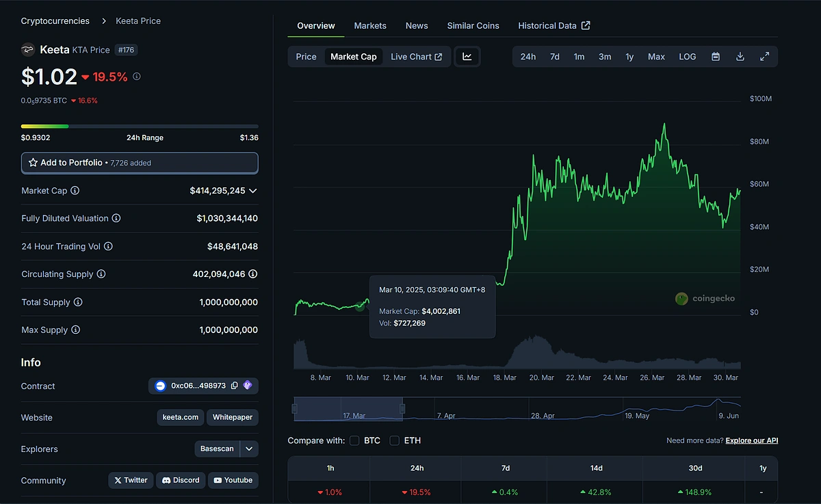This screenshot has height=504, width=821.
Task: Enable ETH price comparison
Action: pyautogui.click(x=394, y=440)
